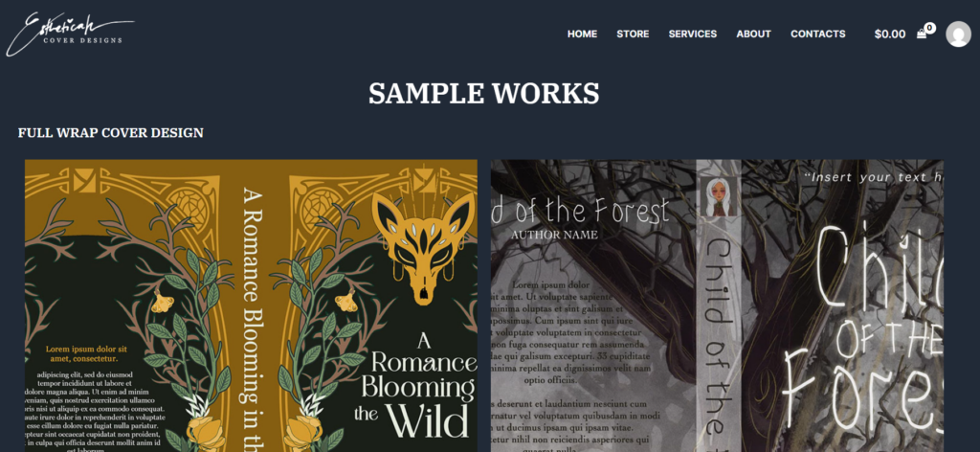980x452 pixels.
Task: Click the white-haired girl portrait on book spine
Action: (x=718, y=196)
